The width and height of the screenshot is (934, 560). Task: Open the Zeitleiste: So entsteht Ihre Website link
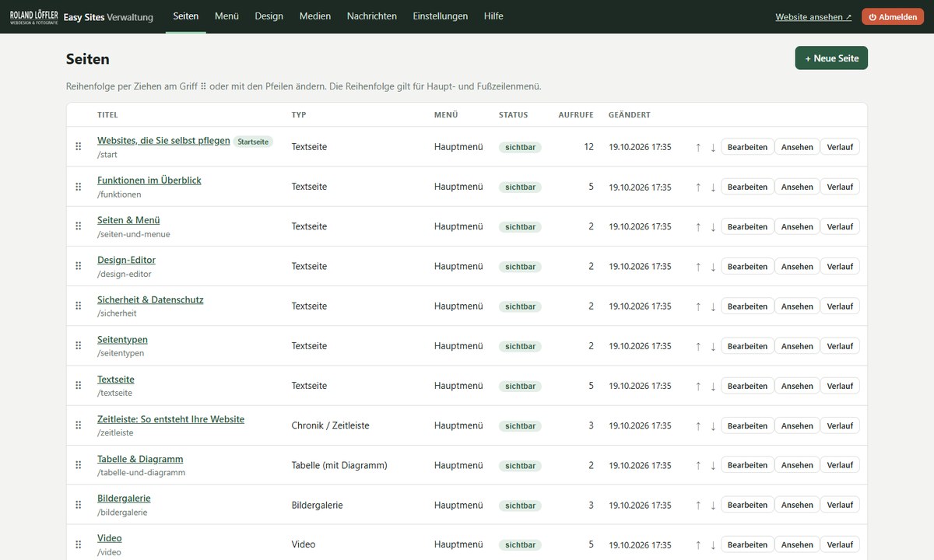pyautogui.click(x=170, y=419)
